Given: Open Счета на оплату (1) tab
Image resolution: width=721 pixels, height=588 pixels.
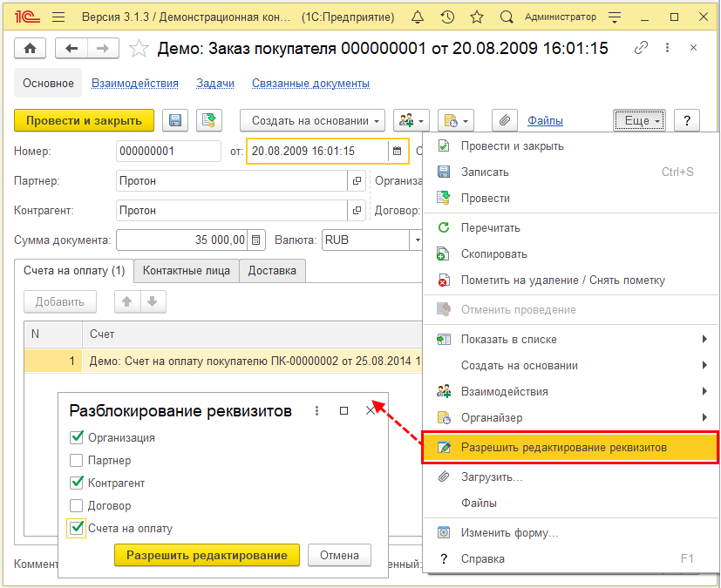Looking at the screenshot, I should [74, 271].
